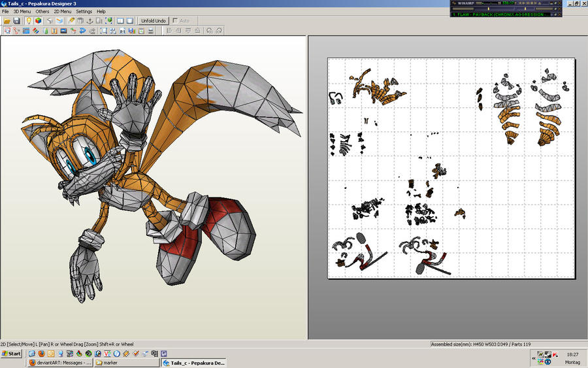The image size is (588, 368).
Task: Click the red join/disjoin faces icon
Action: [16, 31]
